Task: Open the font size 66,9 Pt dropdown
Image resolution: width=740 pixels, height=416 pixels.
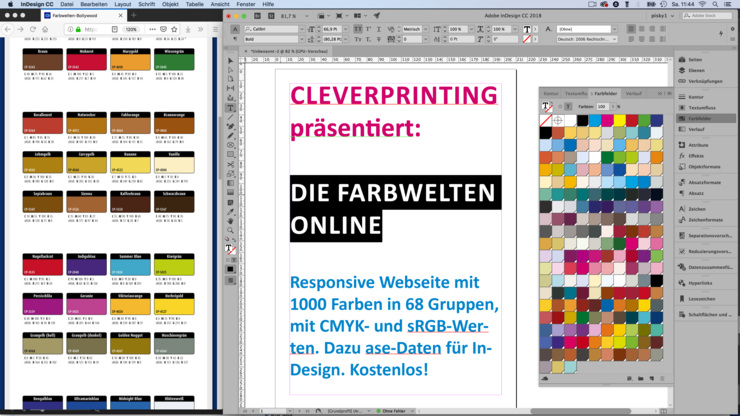Action: tap(346, 29)
